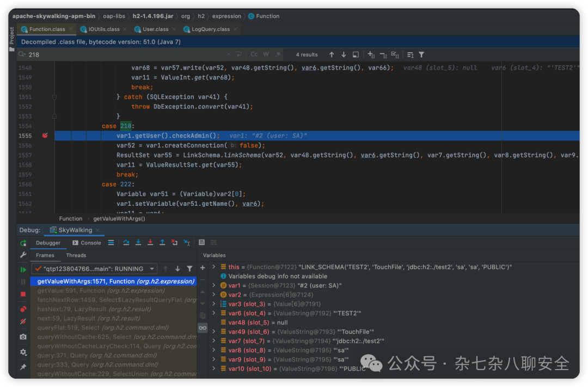Toggle whole Words (W) search option

[x=266, y=54]
